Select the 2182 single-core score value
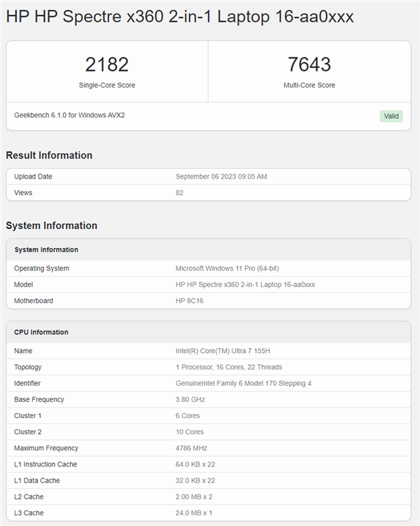The image size is (420, 526). (x=107, y=64)
